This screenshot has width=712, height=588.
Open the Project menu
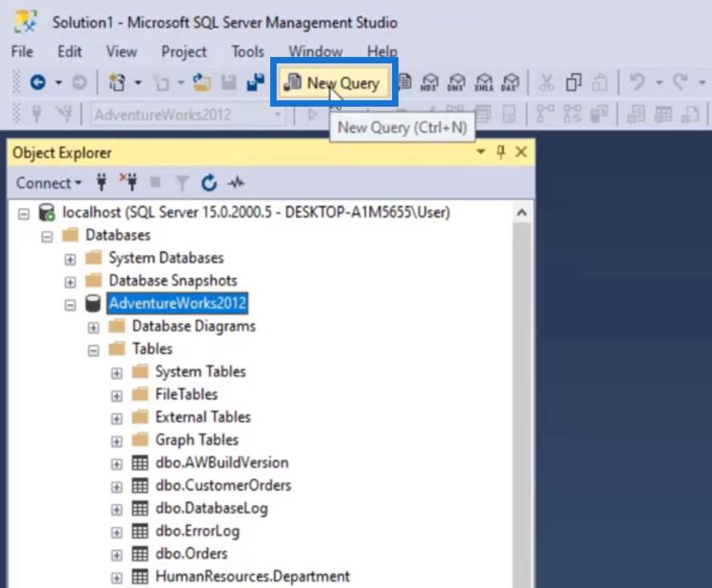coord(184,51)
